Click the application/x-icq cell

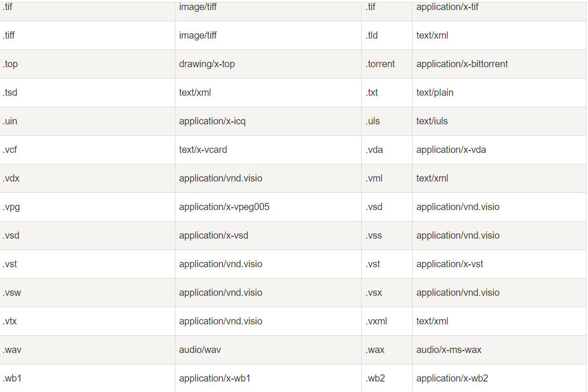[268, 121]
